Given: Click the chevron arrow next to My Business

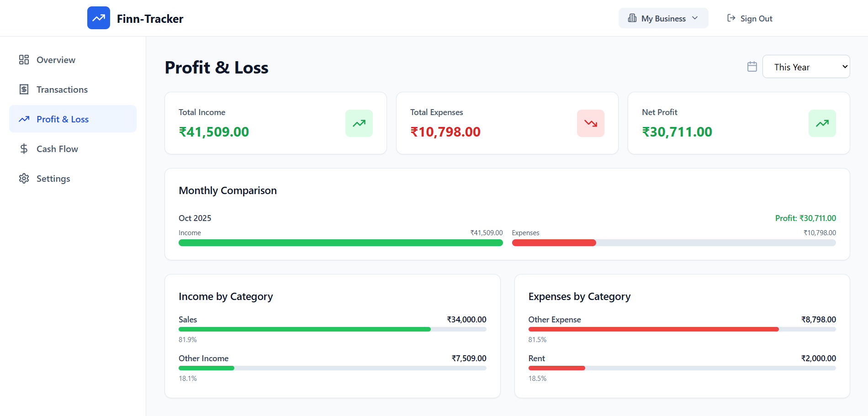Looking at the screenshot, I should (695, 18).
